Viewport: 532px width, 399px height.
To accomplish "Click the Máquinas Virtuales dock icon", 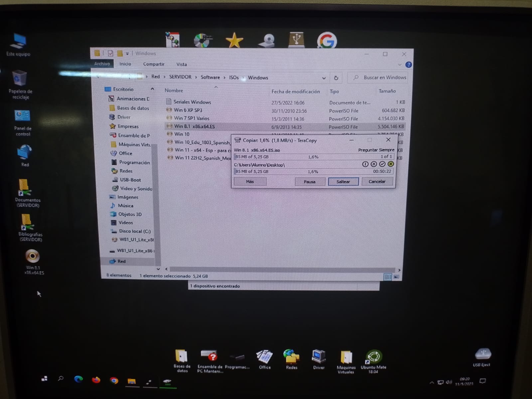I will [x=346, y=362].
